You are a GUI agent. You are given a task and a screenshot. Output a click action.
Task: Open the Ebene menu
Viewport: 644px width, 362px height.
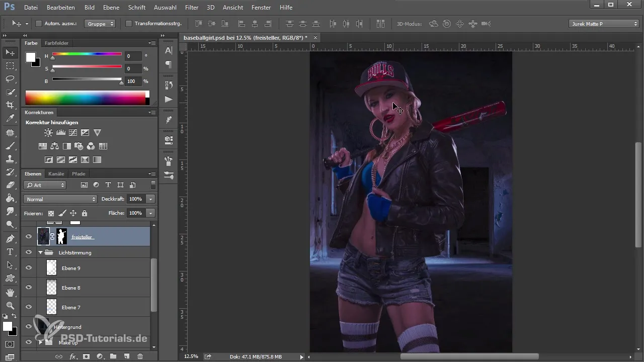click(111, 8)
